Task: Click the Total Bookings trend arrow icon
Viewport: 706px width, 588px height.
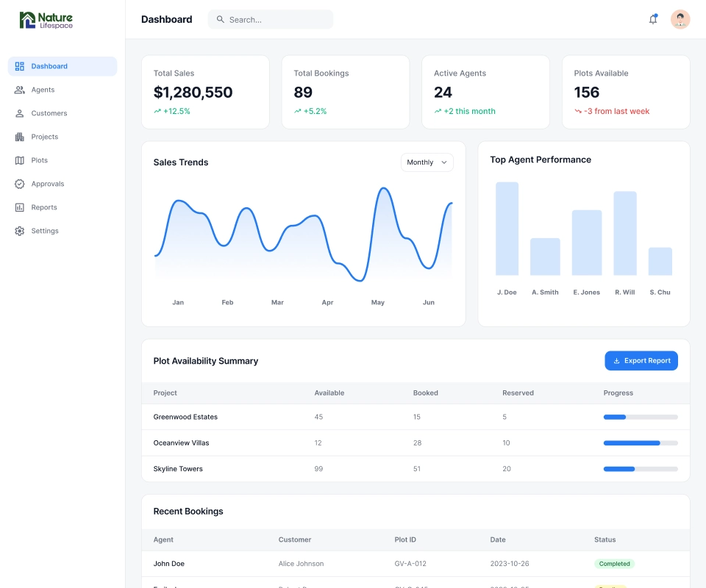Action: [298, 111]
